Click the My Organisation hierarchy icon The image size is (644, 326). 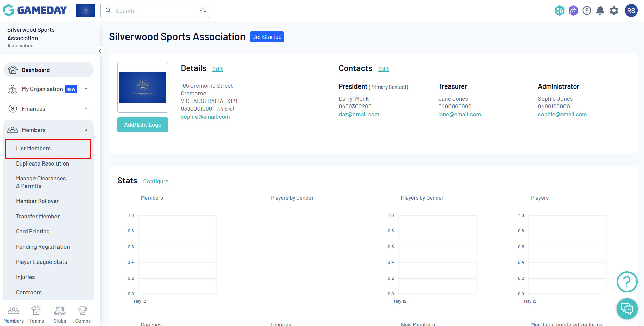pyautogui.click(x=13, y=89)
